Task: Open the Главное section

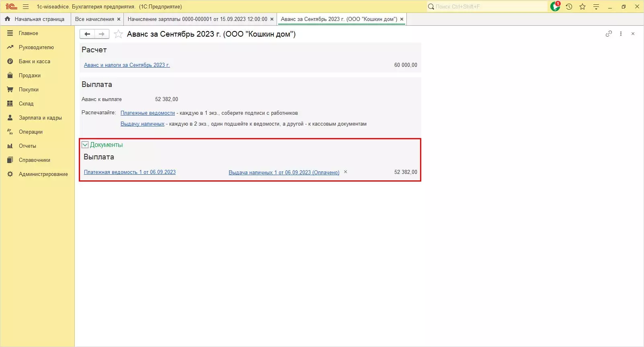Action: (28, 33)
